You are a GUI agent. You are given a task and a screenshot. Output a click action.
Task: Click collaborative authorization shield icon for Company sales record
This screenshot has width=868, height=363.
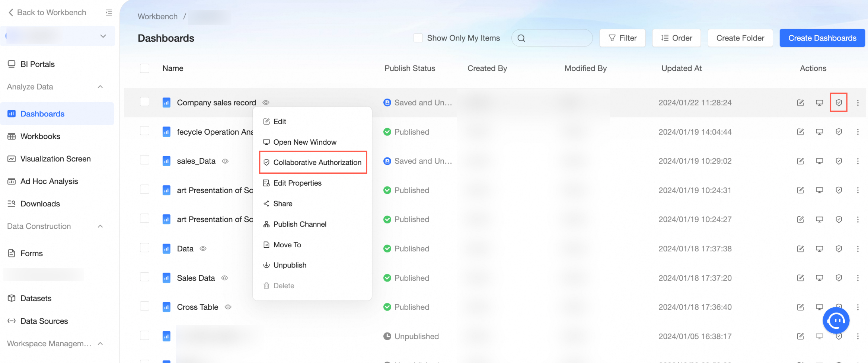click(839, 103)
